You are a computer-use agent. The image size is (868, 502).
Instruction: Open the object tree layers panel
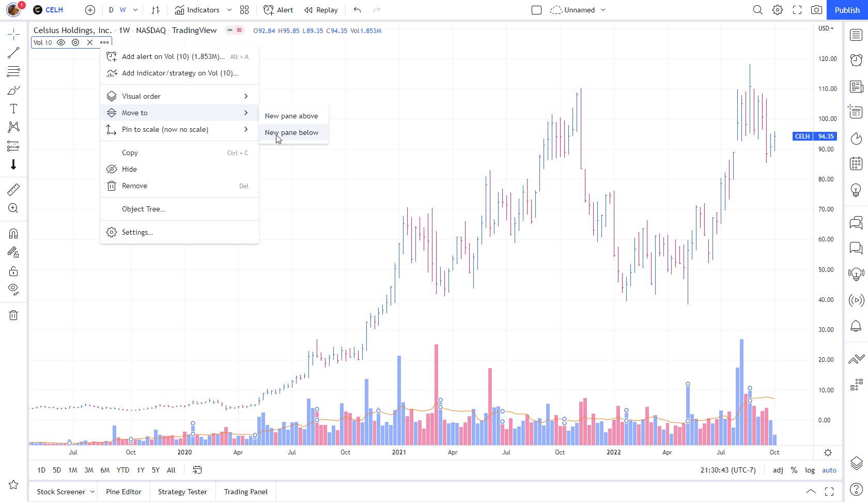tap(856, 463)
